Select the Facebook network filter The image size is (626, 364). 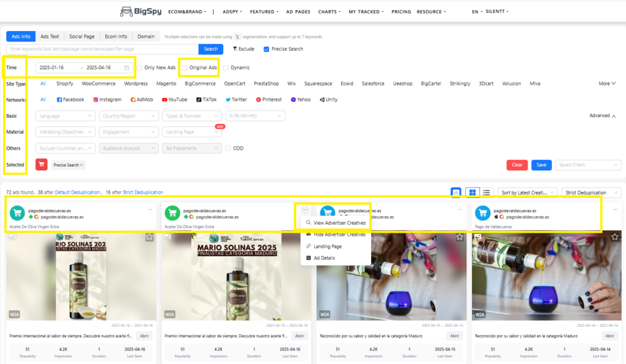pyautogui.click(x=70, y=100)
